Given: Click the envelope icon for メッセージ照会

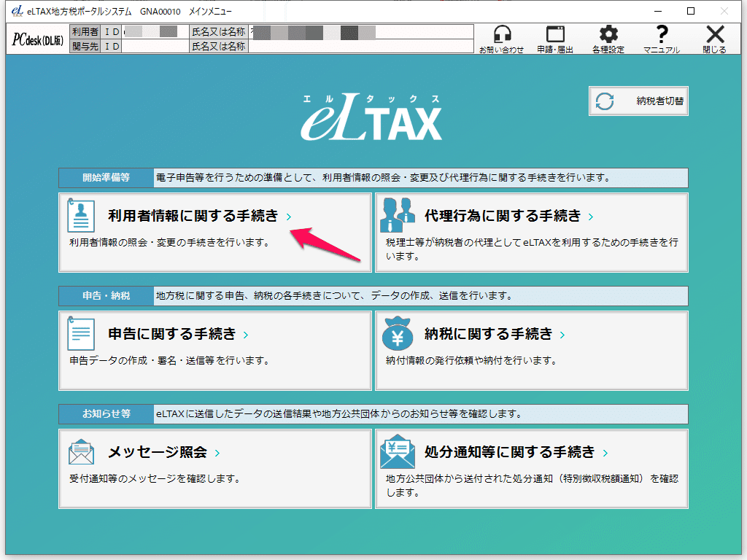Looking at the screenshot, I should tap(81, 451).
